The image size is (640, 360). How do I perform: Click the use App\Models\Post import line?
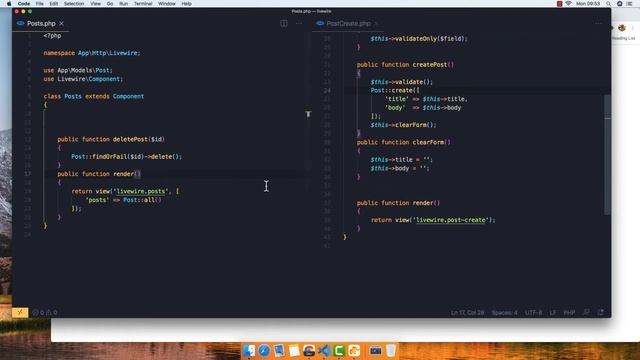(x=78, y=70)
